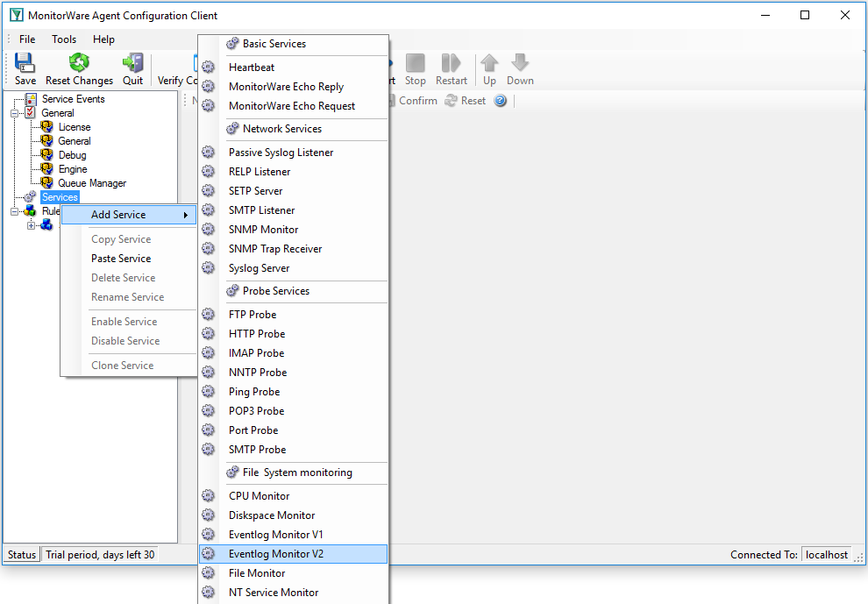
Task: Add a MonitorWare Echo Request service
Action: tap(294, 106)
